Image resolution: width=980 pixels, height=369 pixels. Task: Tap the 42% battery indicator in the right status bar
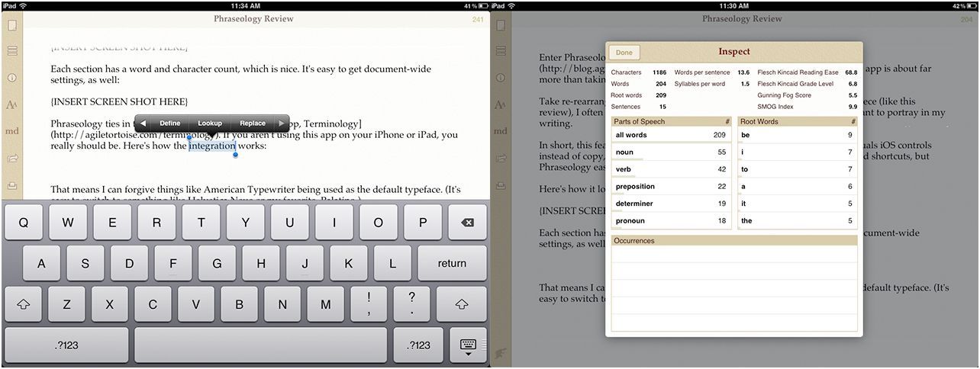pos(965,5)
